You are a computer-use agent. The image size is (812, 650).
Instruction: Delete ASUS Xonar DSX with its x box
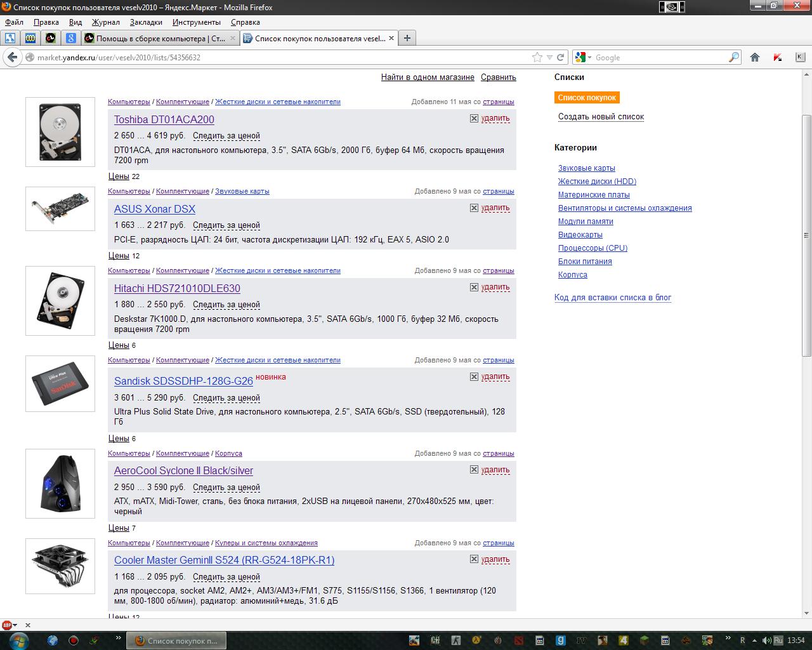coord(474,208)
